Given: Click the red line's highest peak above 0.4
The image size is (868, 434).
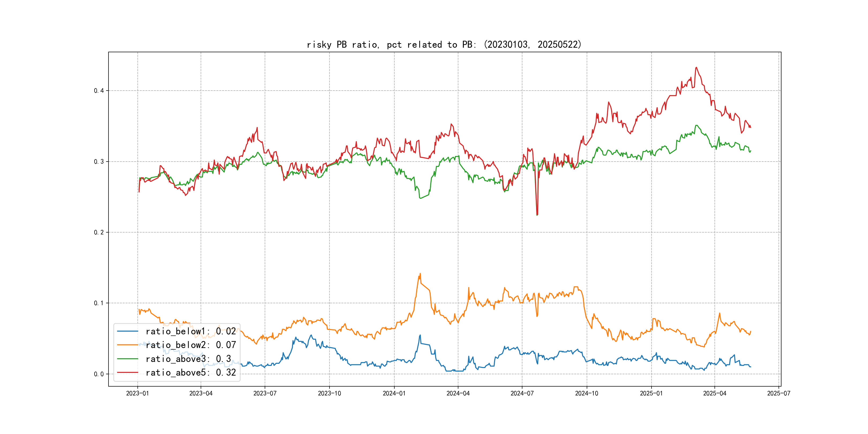Looking at the screenshot, I should point(697,68).
